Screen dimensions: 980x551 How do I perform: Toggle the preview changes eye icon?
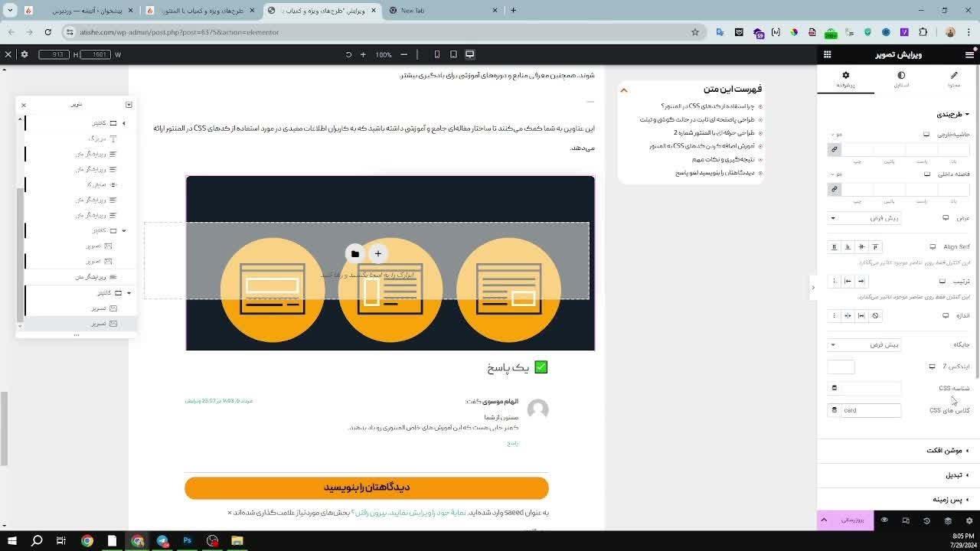[884, 520]
